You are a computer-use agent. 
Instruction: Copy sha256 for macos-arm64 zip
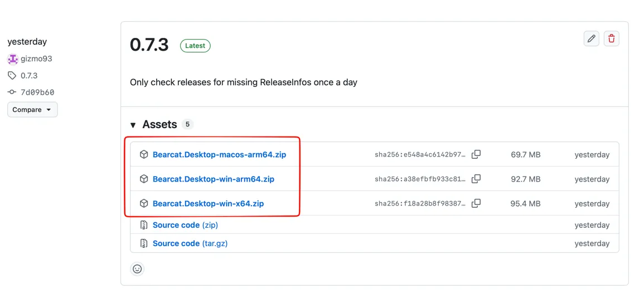(476, 154)
